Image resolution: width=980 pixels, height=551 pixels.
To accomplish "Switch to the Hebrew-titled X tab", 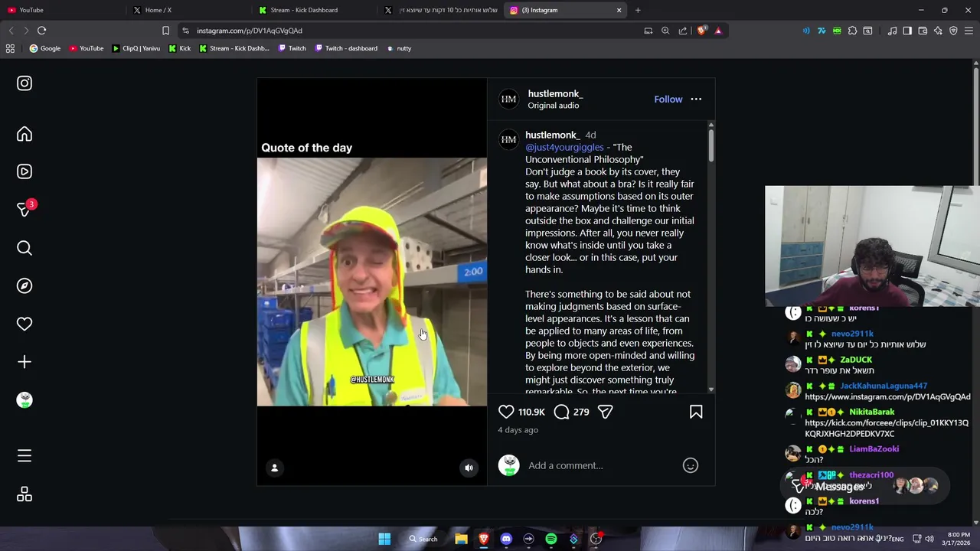I will click(442, 10).
